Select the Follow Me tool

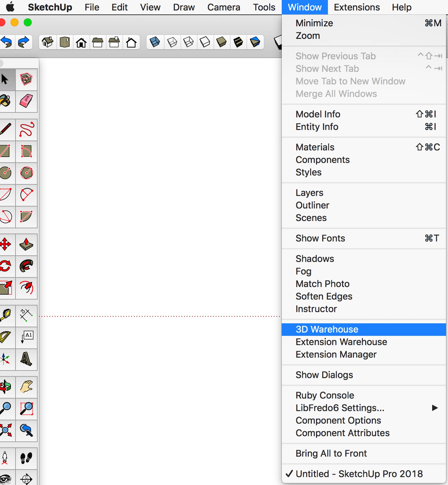click(x=26, y=266)
